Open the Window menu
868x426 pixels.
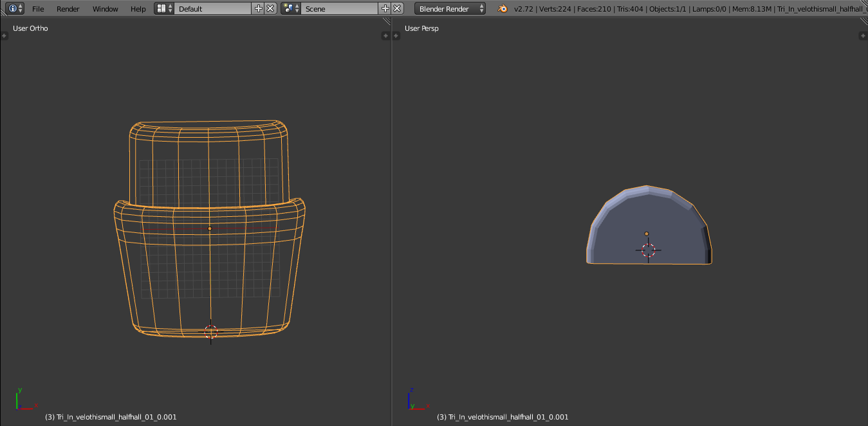[x=105, y=9]
